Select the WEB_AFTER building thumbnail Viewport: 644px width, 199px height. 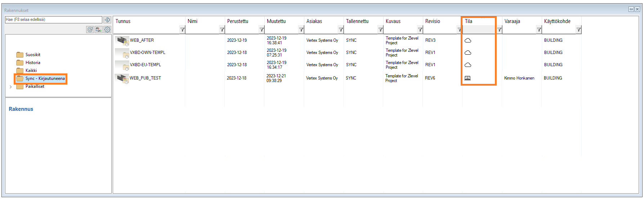pos(122,41)
